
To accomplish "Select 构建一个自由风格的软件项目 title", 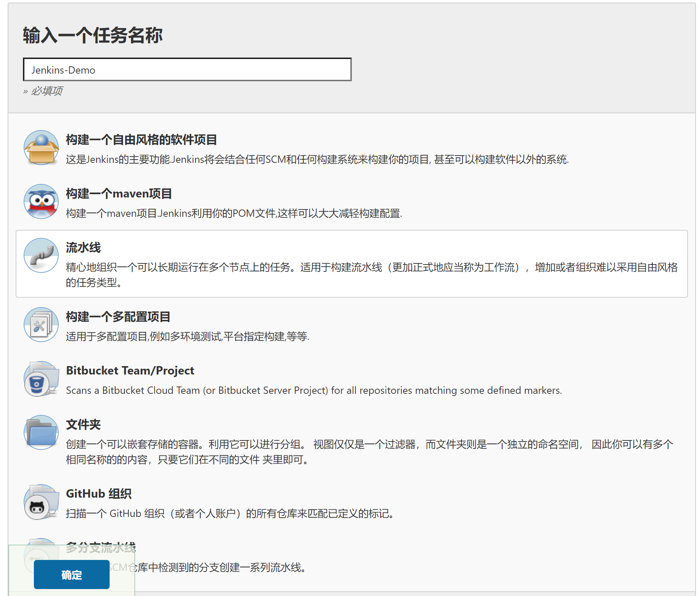I will tap(141, 140).
